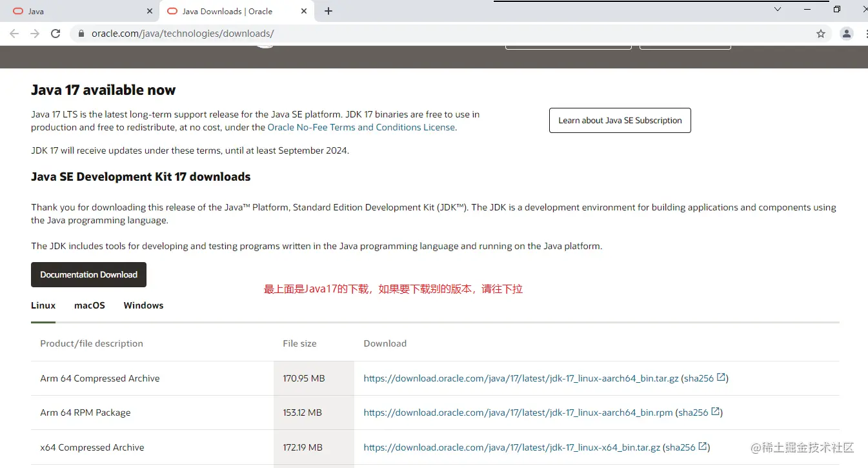This screenshot has height=468, width=868.
Task: Click the 172.19 MB file size
Action: tap(303, 447)
